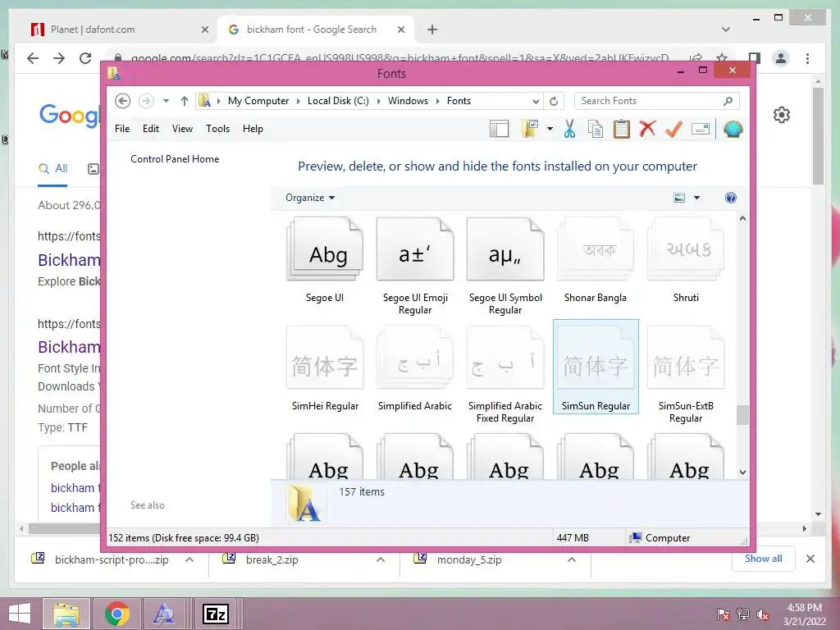840x630 pixels.
Task: Select Segoe UI Symbol Regular font
Action: tap(505, 266)
